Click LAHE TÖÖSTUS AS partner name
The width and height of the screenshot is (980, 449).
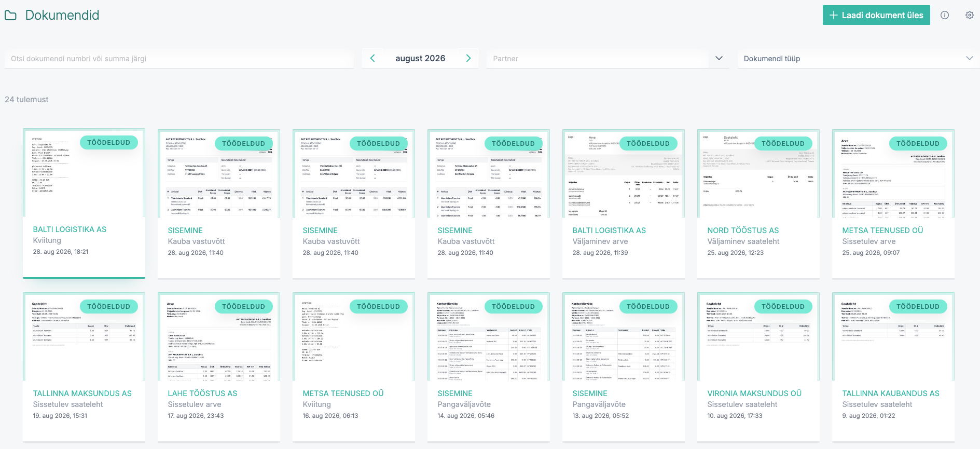tap(202, 393)
